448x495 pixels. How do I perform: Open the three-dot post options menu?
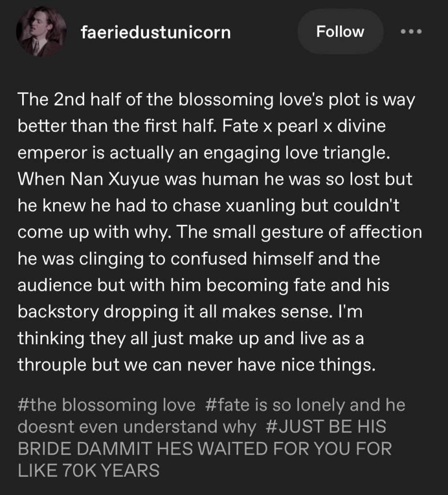point(411,32)
